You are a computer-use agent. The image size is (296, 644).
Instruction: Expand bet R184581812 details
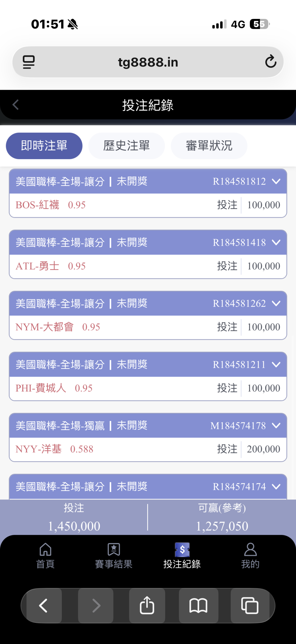pyautogui.click(x=276, y=181)
